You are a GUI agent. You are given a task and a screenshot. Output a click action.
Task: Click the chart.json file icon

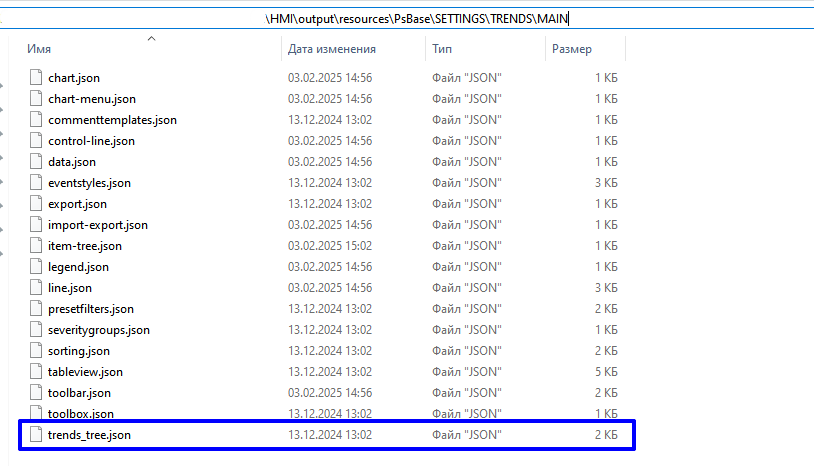tap(37, 78)
